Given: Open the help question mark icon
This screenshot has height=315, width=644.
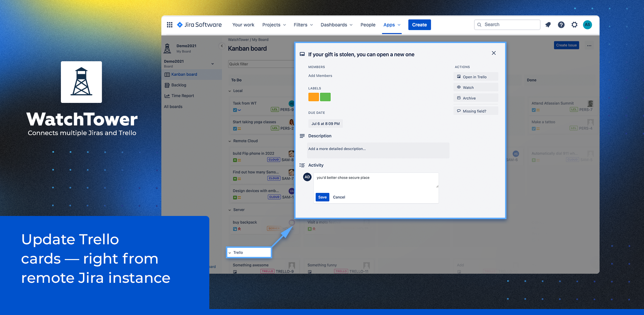Looking at the screenshot, I should click(x=561, y=25).
